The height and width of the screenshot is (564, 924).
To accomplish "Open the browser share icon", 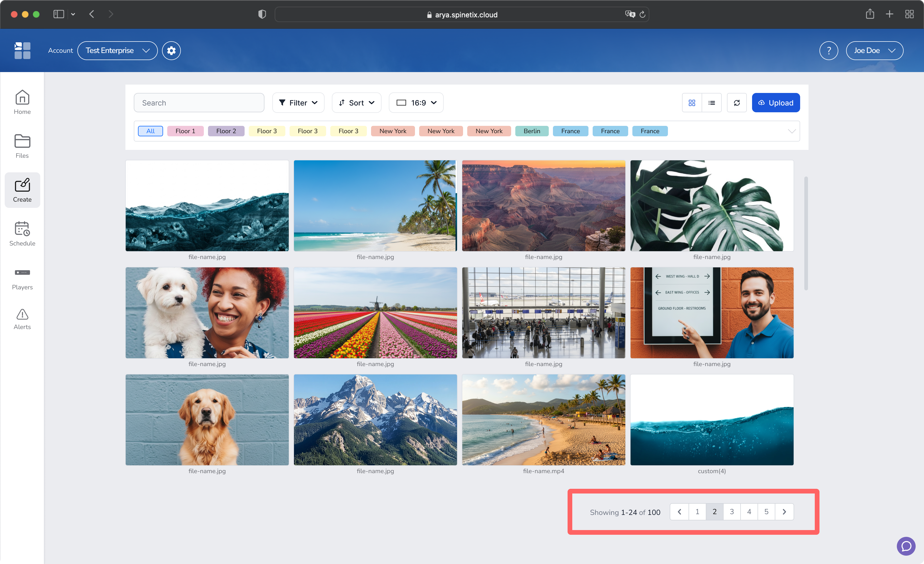I will tap(870, 14).
